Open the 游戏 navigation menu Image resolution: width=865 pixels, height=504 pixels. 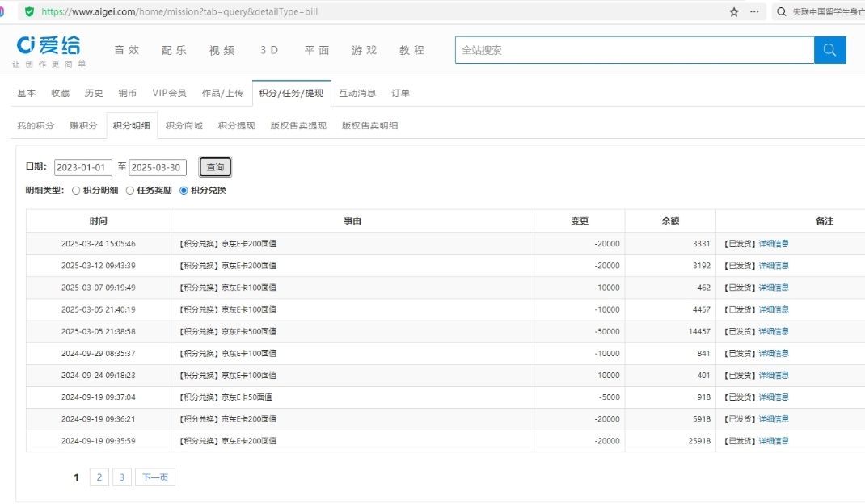[364, 50]
